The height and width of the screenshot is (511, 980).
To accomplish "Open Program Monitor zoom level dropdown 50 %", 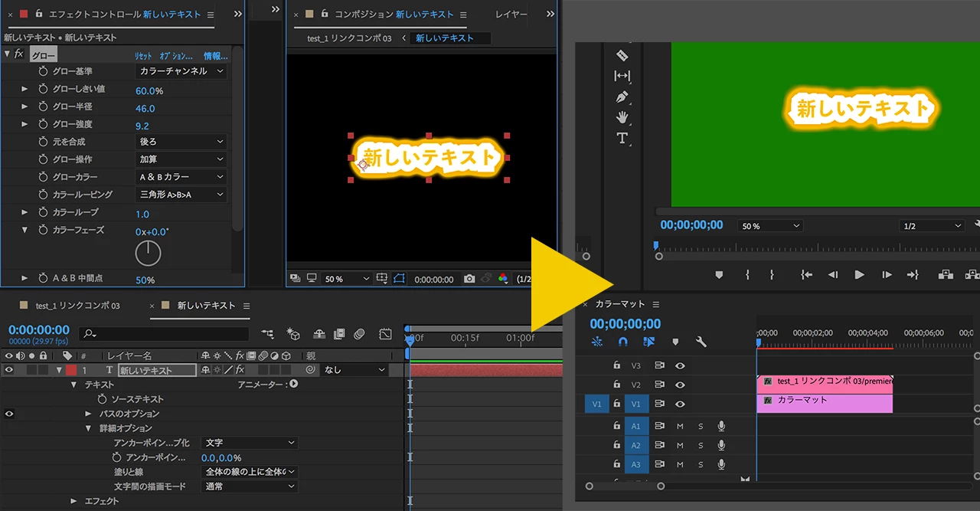I will (x=771, y=226).
